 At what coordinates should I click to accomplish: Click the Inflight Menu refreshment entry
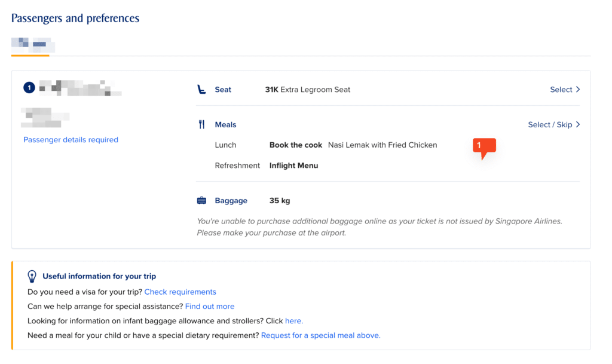pos(293,166)
